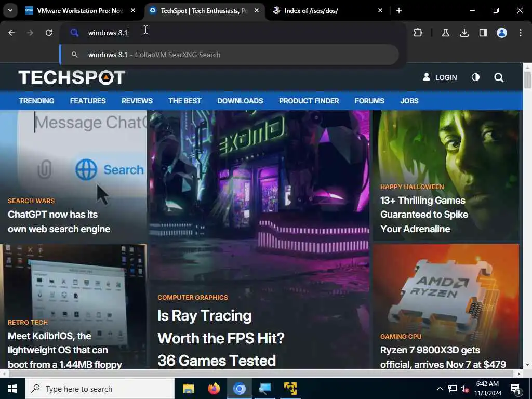Open the FEATURES nav item
Screen dimensions: 532x399
[88, 101]
